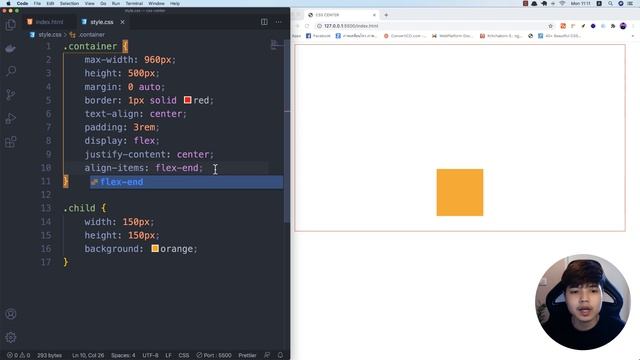Viewport: 640px width, 360px height.
Task: Click the Split Editor Right icon
Action: click(264, 22)
